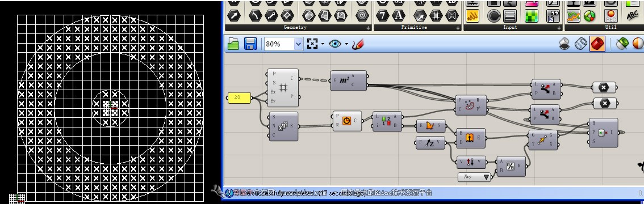Turn off document preview with grey cylinder icon
This screenshot has width=644, height=204.
point(564,44)
